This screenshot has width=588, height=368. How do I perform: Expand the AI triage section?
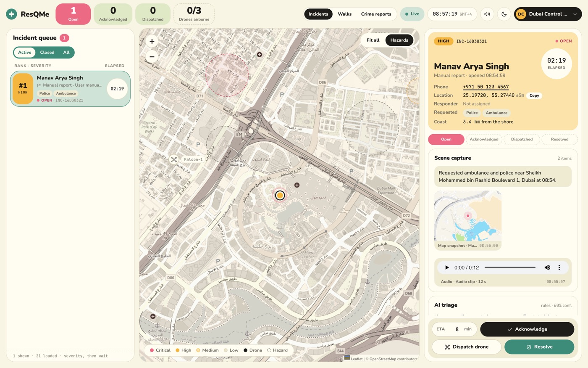[x=503, y=305]
